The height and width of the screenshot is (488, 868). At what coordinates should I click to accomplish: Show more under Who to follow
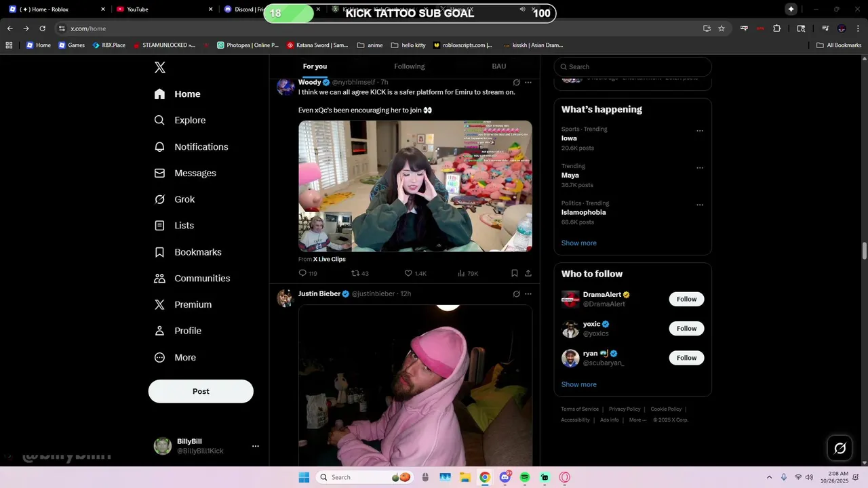coord(579,384)
